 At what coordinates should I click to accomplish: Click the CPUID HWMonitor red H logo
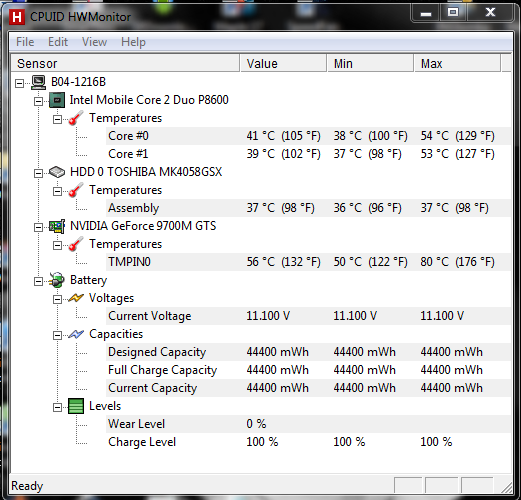tap(17, 17)
